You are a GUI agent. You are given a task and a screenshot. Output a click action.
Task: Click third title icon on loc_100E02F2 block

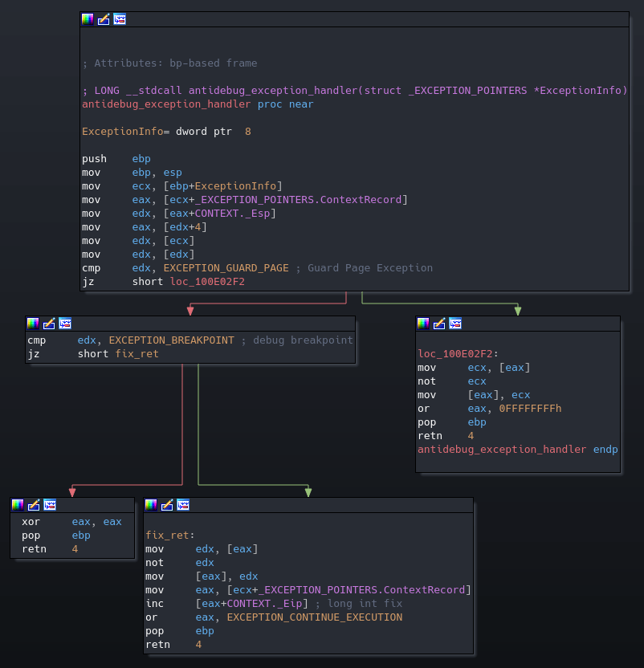click(455, 324)
